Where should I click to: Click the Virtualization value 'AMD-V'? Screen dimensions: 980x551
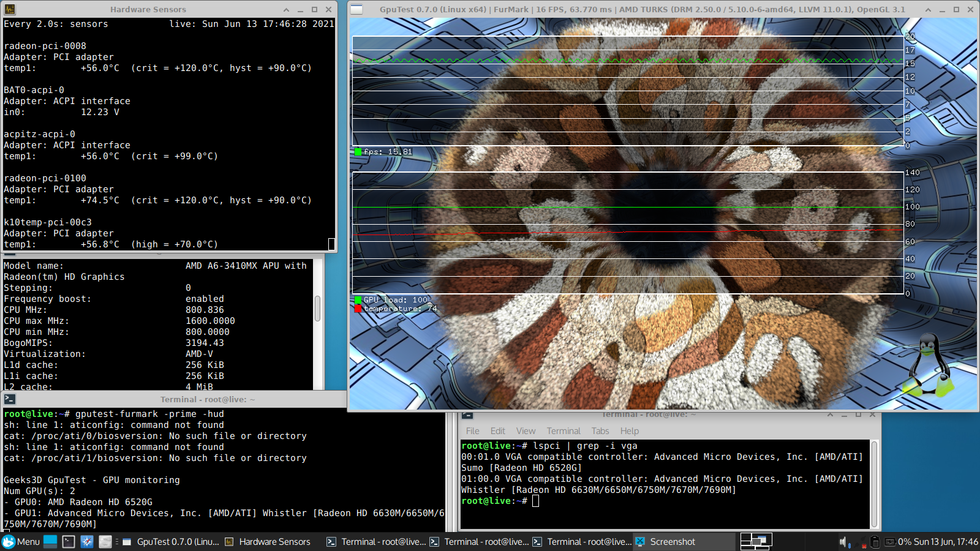(x=199, y=354)
